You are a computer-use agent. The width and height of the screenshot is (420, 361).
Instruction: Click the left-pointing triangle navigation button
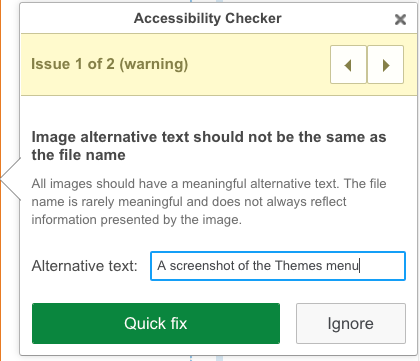pos(348,65)
